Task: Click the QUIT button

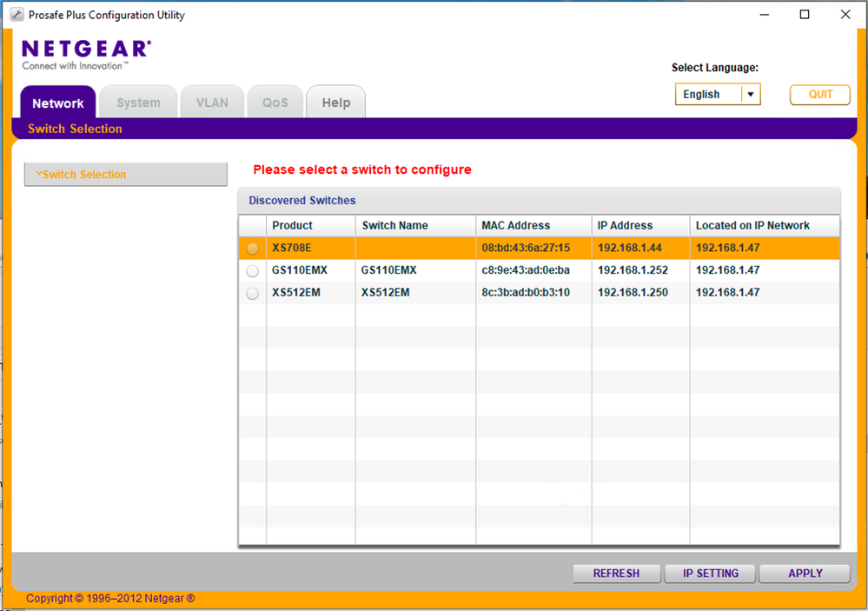Action: (820, 94)
